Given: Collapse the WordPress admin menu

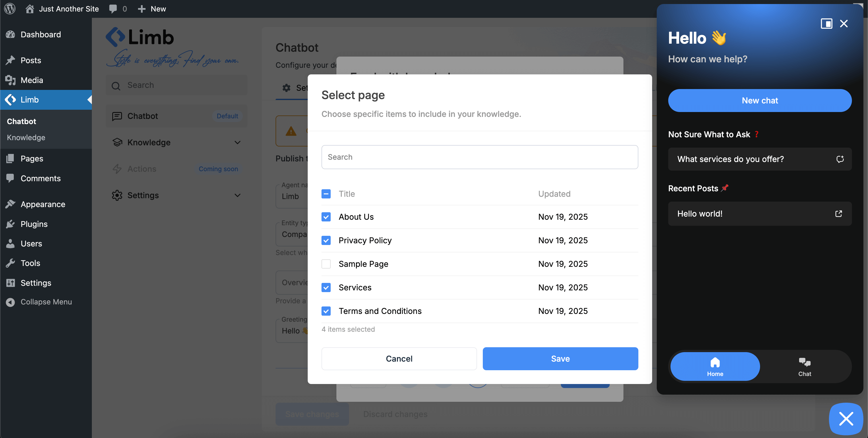Looking at the screenshot, I should tap(46, 302).
